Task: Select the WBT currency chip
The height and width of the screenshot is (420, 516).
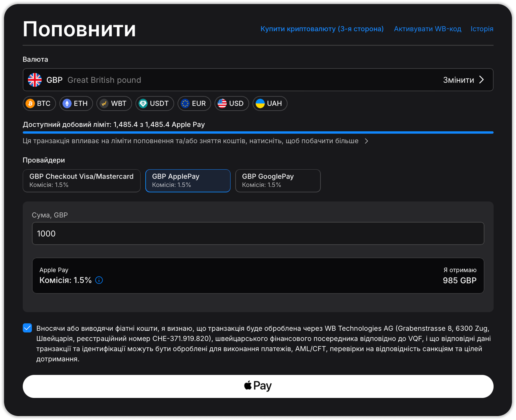Action: [x=114, y=103]
